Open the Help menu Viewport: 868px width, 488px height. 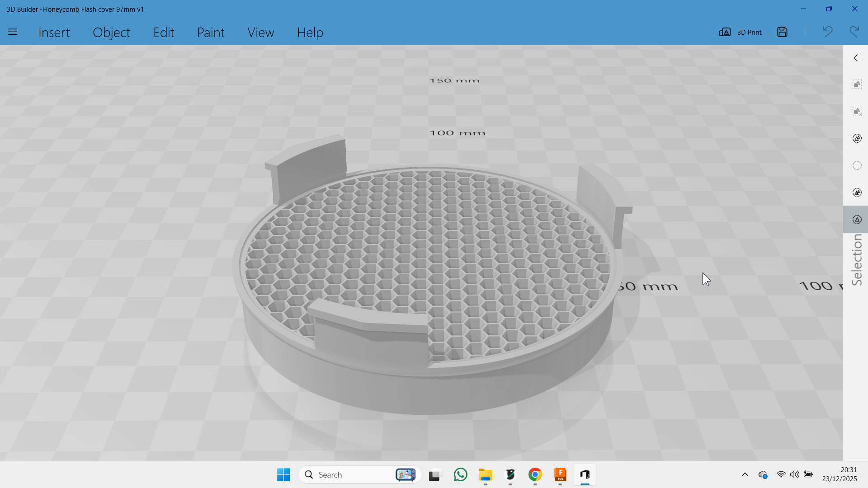point(310,33)
